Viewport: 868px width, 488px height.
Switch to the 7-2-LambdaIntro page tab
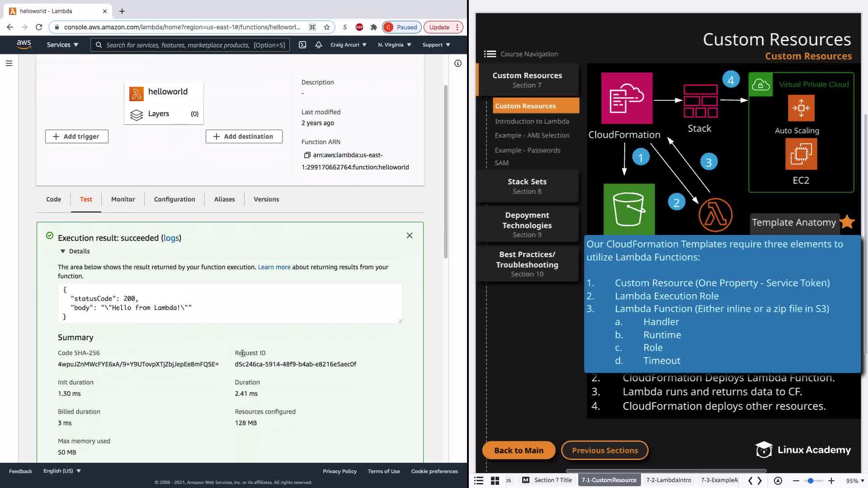[668, 480]
